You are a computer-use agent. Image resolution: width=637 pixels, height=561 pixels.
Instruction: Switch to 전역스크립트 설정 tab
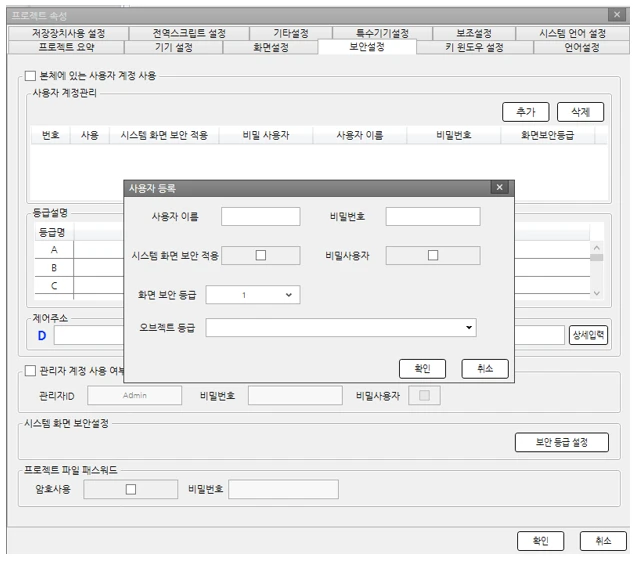point(189,33)
